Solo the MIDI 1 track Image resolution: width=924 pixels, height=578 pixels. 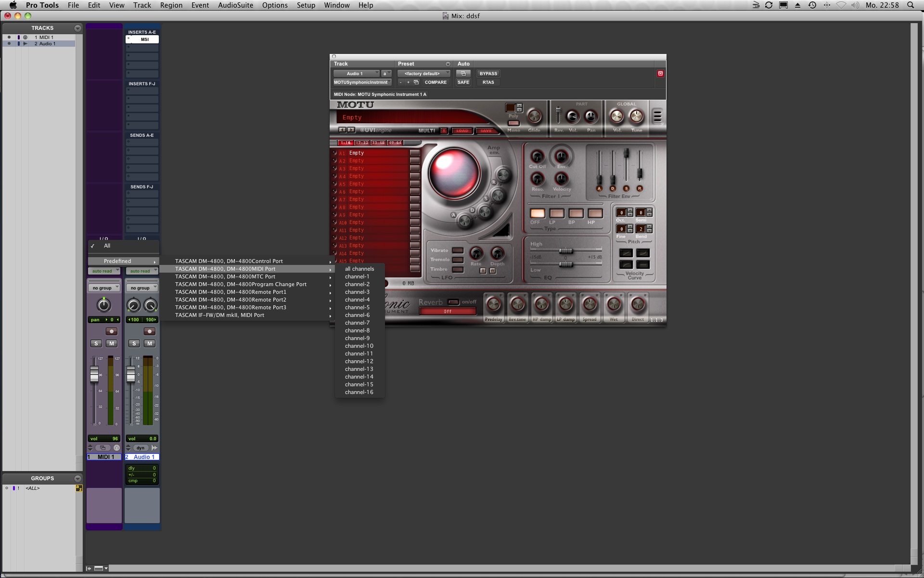96,343
